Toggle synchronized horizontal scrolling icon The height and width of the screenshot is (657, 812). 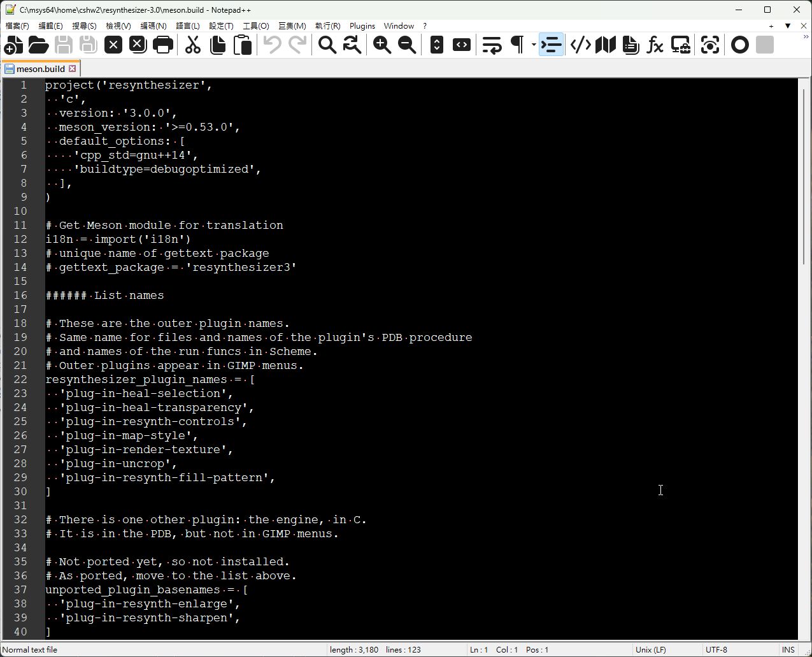coord(462,45)
